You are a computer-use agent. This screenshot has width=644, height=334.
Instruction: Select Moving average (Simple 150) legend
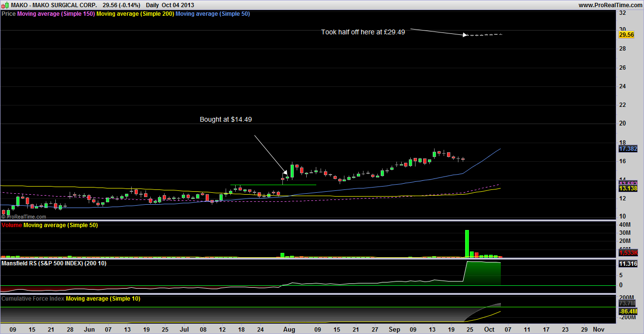(x=56, y=14)
